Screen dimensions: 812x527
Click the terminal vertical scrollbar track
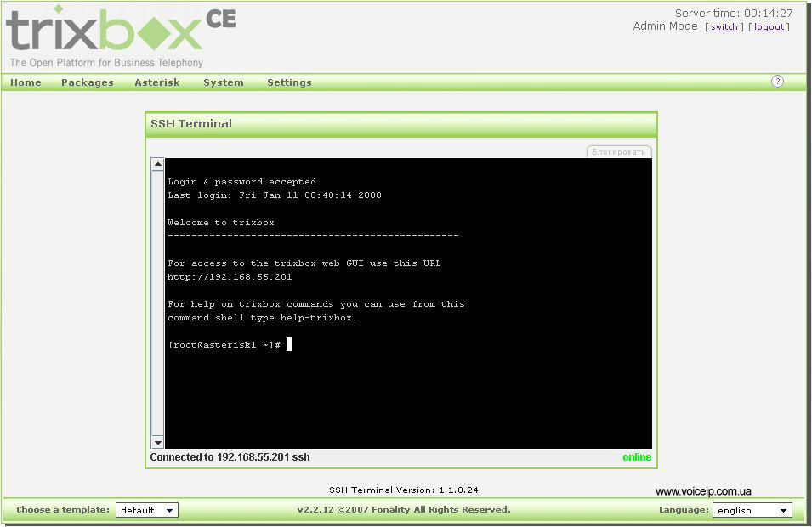tap(157, 303)
